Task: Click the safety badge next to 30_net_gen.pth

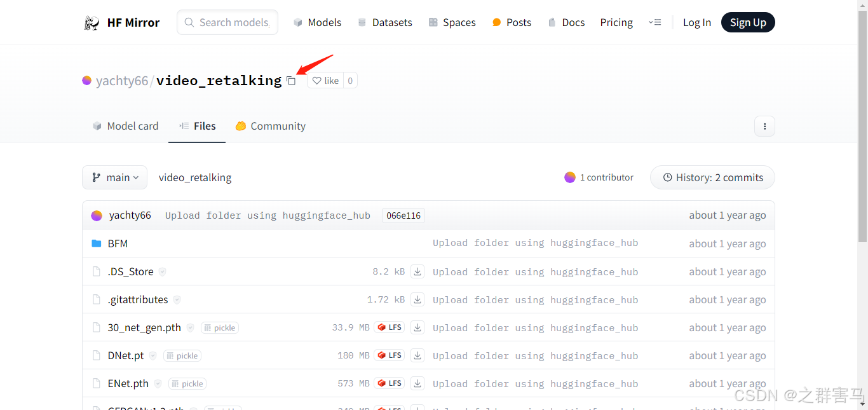Action: (190, 327)
